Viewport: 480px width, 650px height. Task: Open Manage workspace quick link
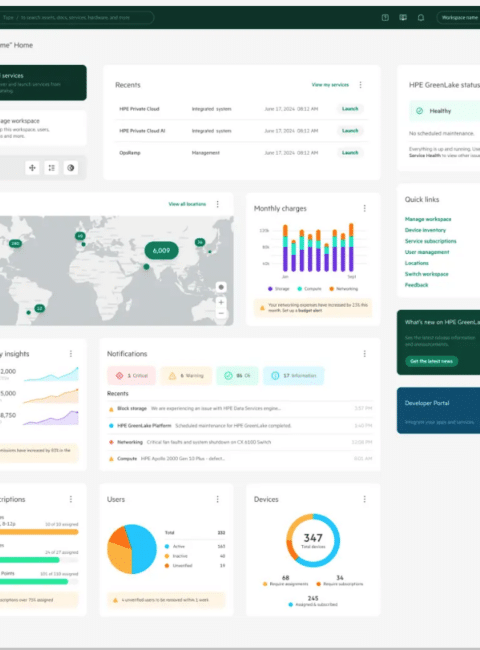(x=428, y=219)
